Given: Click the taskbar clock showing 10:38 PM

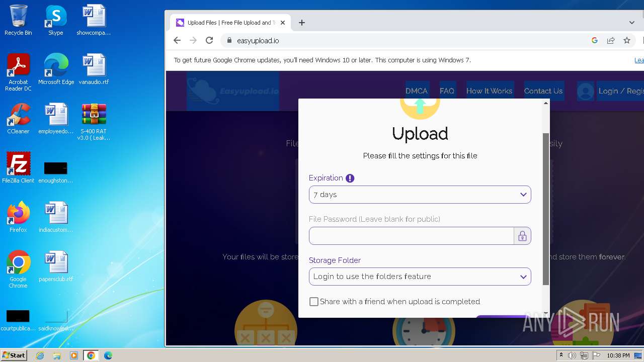Looking at the screenshot, I should click(x=618, y=355).
